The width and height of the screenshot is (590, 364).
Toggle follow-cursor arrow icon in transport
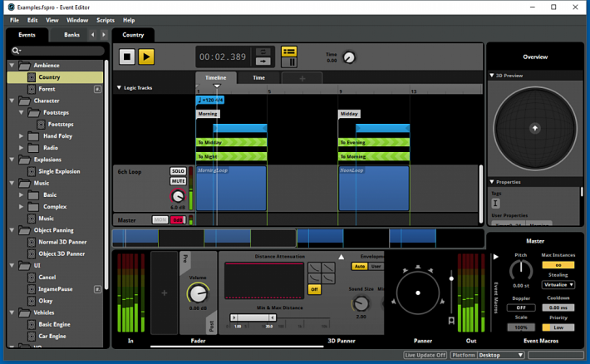(x=263, y=61)
